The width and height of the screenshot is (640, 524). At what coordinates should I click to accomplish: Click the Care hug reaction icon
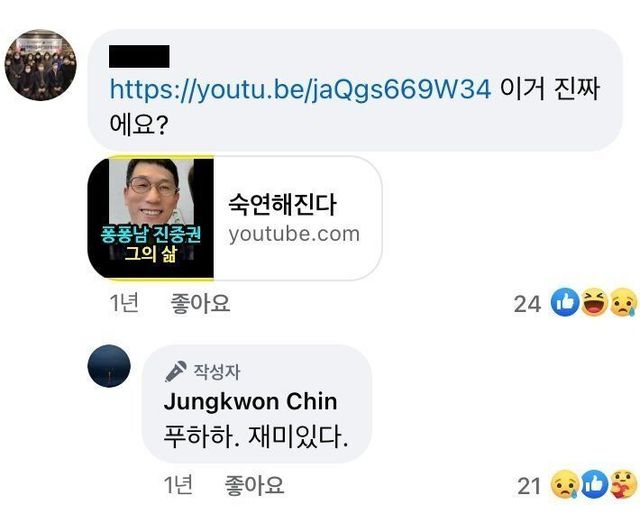tap(621, 486)
